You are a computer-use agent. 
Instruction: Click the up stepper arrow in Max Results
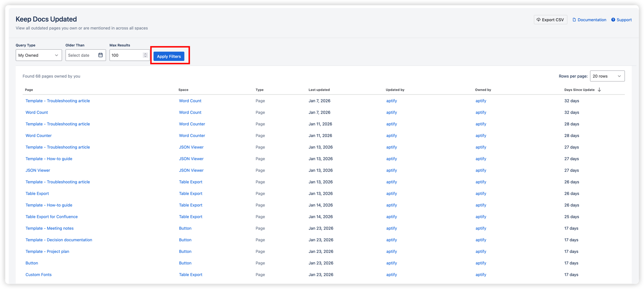click(145, 53)
